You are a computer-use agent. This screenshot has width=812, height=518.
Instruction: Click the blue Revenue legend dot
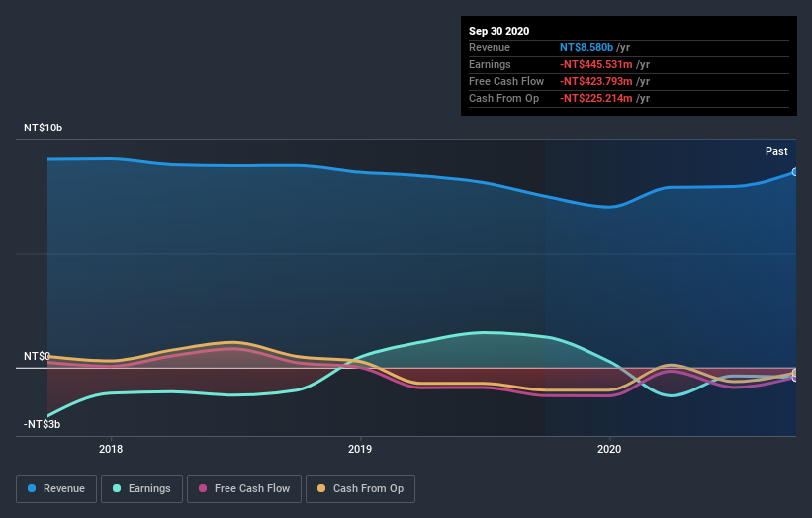32,488
